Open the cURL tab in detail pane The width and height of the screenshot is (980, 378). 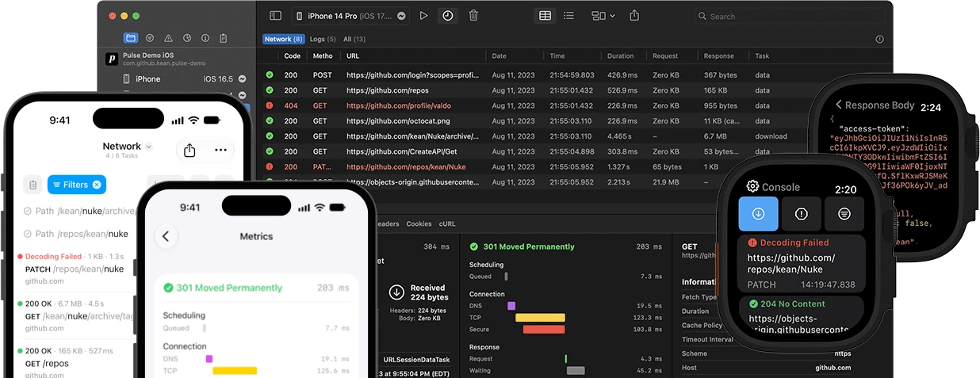(447, 224)
